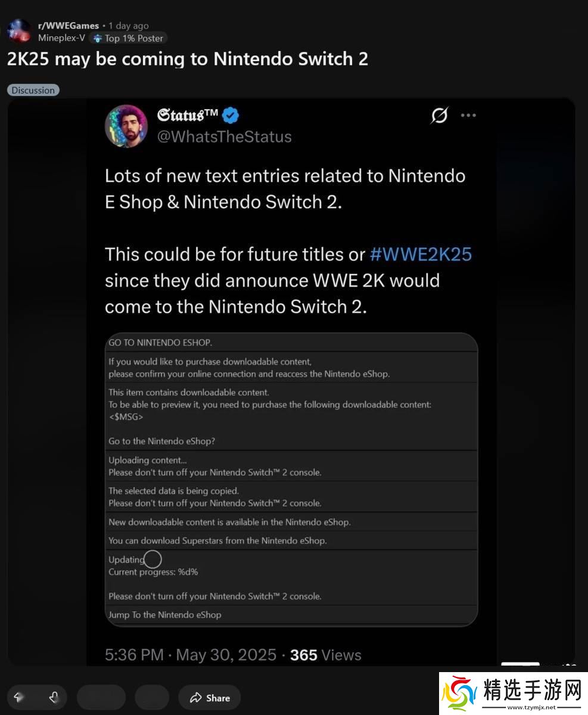Click the Grok slash-circle icon on tweet
The width and height of the screenshot is (588, 715).
click(439, 116)
